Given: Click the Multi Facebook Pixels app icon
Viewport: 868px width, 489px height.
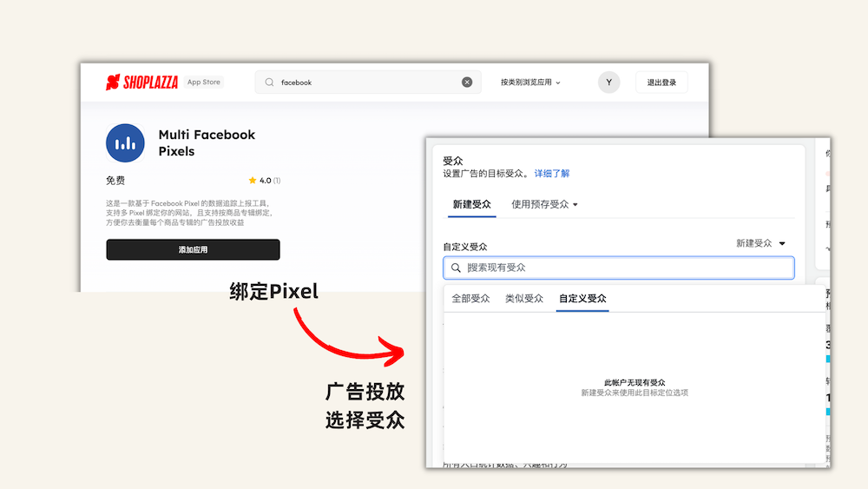Looking at the screenshot, I should click(125, 143).
